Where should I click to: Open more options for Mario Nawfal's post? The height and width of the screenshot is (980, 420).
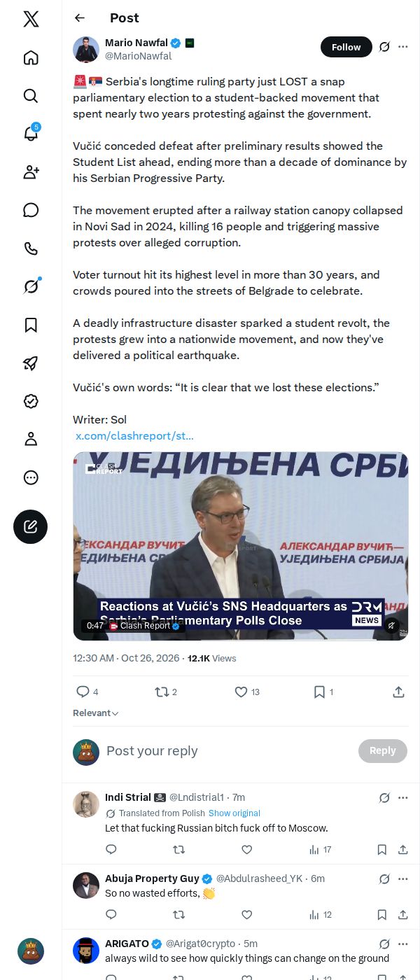pos(403,47)
